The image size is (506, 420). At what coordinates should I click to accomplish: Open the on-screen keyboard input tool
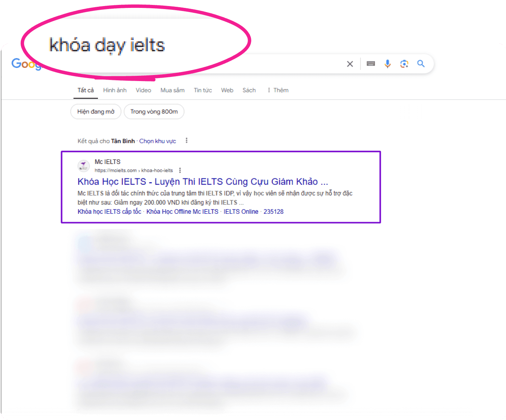371,64
